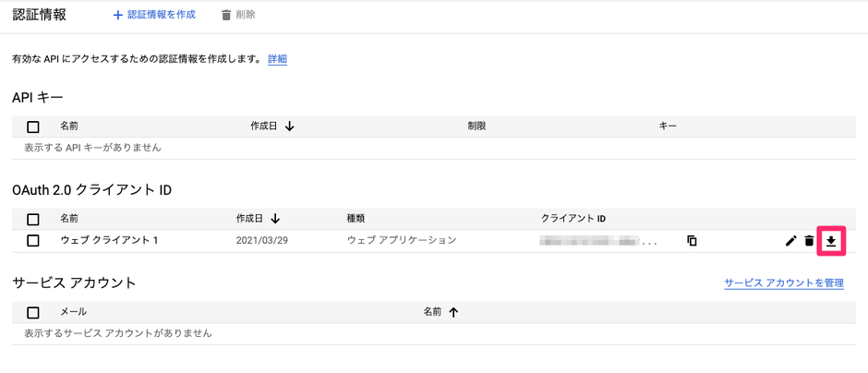Edit the ウェブ クライアント 1 OAuth client
The image size is (868, 373).
click(x=790, y=241)
